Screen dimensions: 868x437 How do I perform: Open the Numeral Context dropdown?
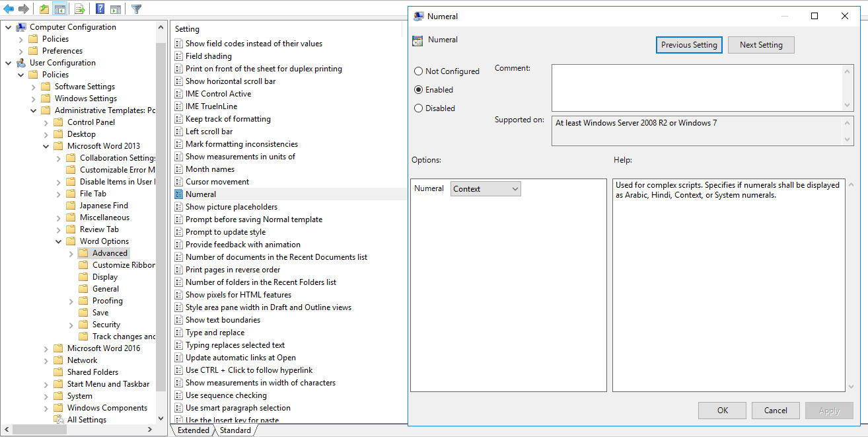click(486, 189)
